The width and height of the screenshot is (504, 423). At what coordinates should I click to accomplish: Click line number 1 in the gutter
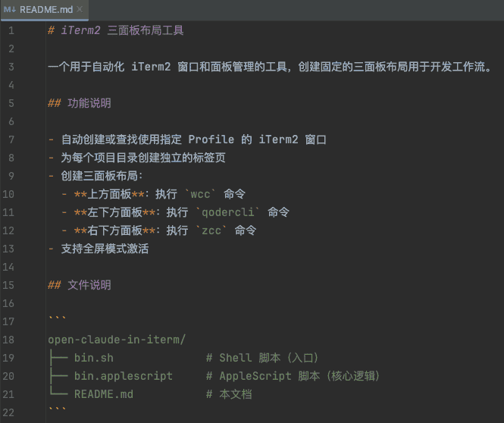click(11, 31)
